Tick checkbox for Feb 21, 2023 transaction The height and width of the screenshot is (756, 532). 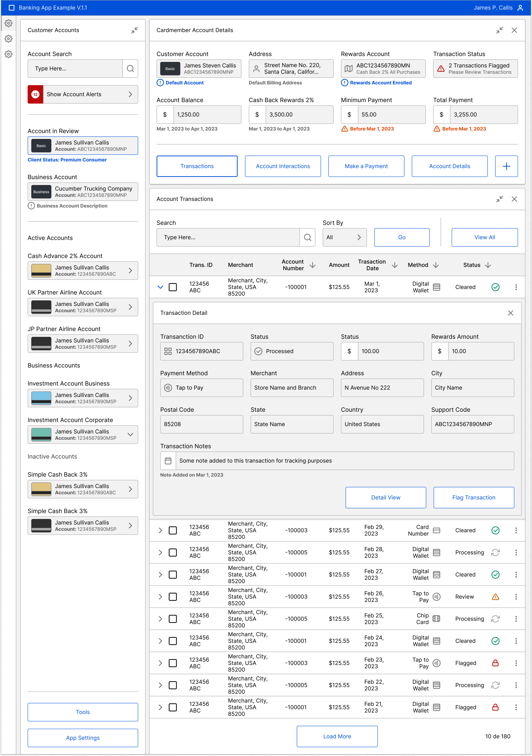click(x=173, y=707)
